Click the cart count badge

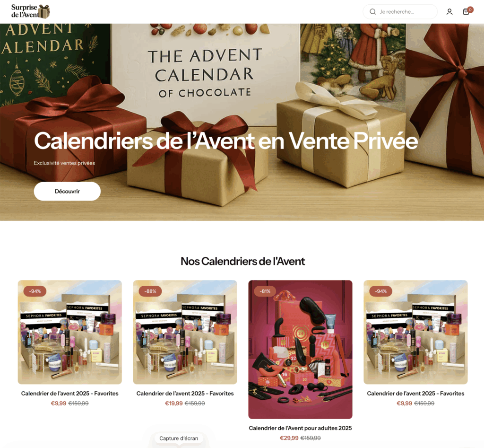pyautogui.click(x=470, y=9)
